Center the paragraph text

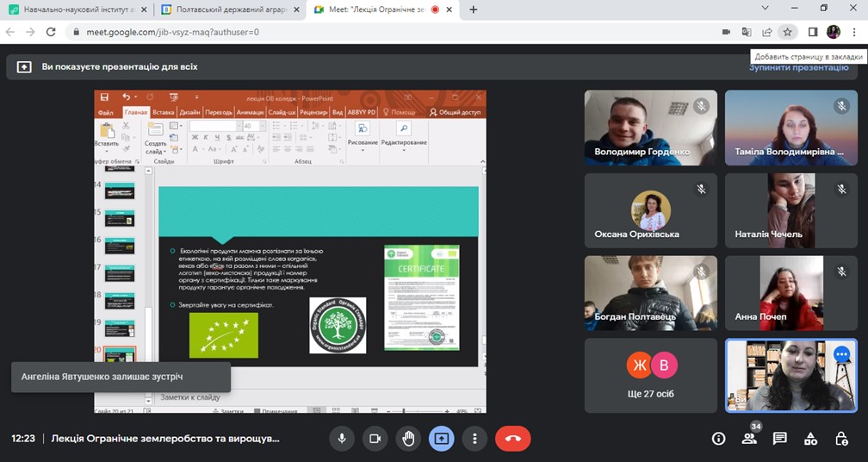[288, 149]
